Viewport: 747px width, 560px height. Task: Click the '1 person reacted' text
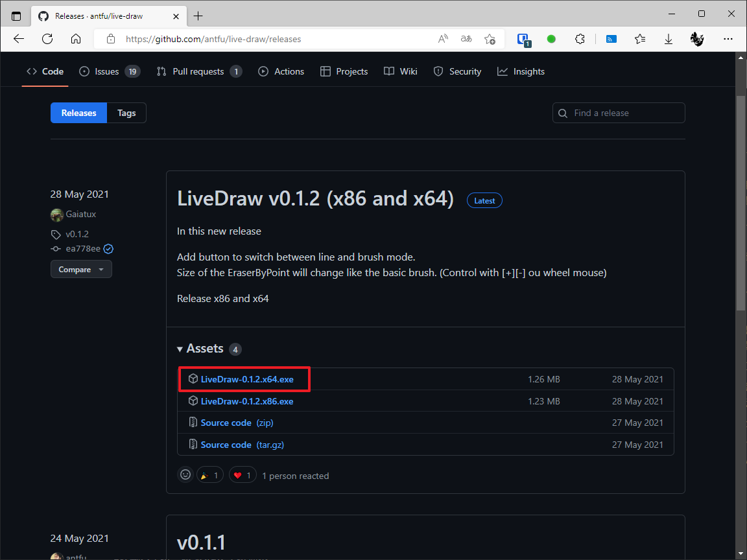tap(296, 476)
